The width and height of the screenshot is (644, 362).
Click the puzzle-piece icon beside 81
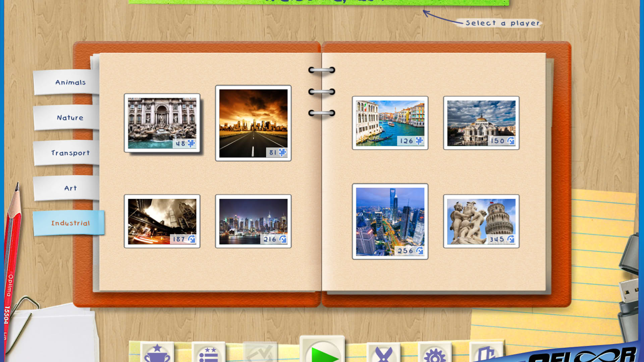coord(282,153)
